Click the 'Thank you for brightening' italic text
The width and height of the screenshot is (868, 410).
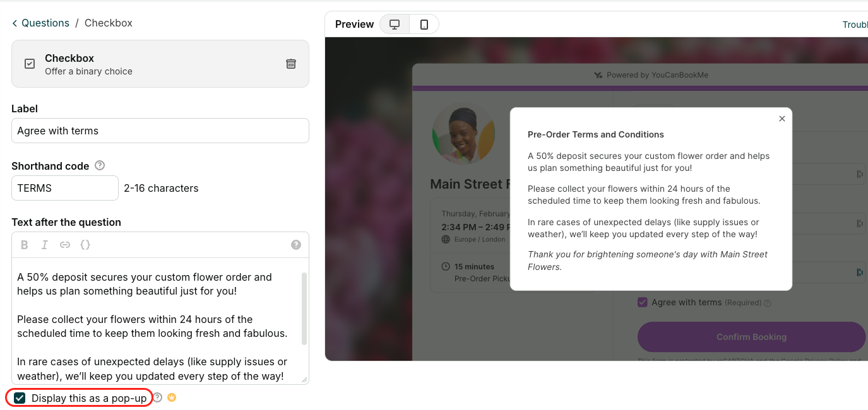tap(648, 261)
